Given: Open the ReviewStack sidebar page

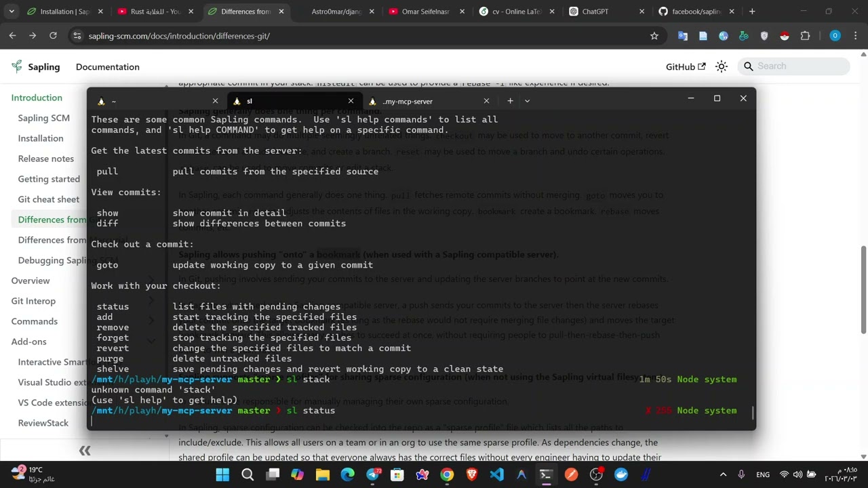Looking at the screenshot, I should pos(43,423).
